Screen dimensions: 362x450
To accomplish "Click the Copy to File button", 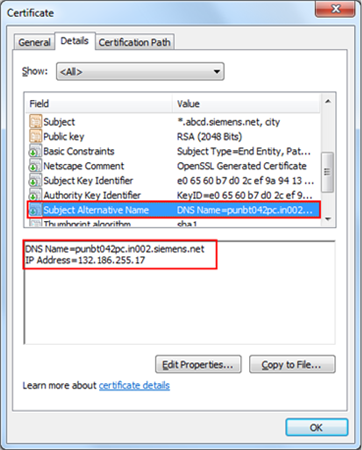I will [x=292, y=364].
